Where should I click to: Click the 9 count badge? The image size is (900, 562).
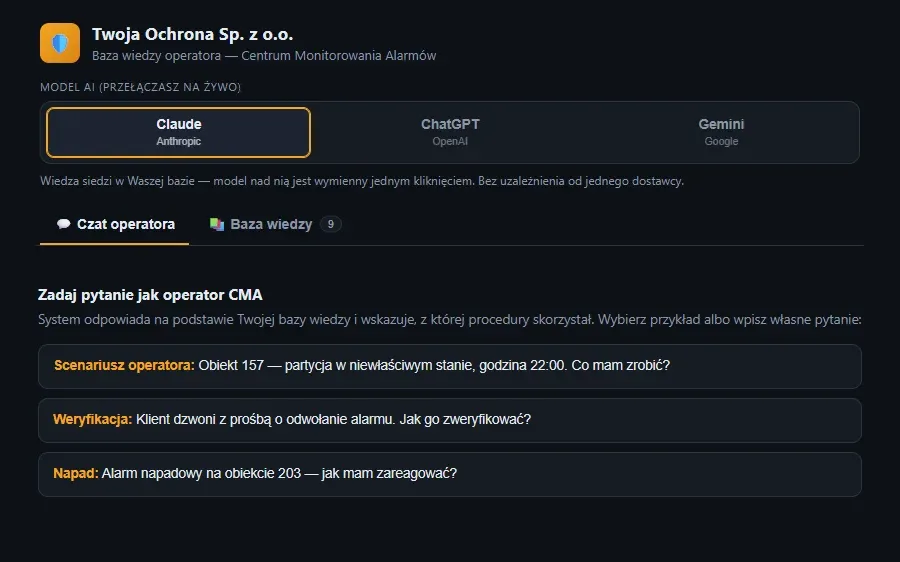point(331,224)
